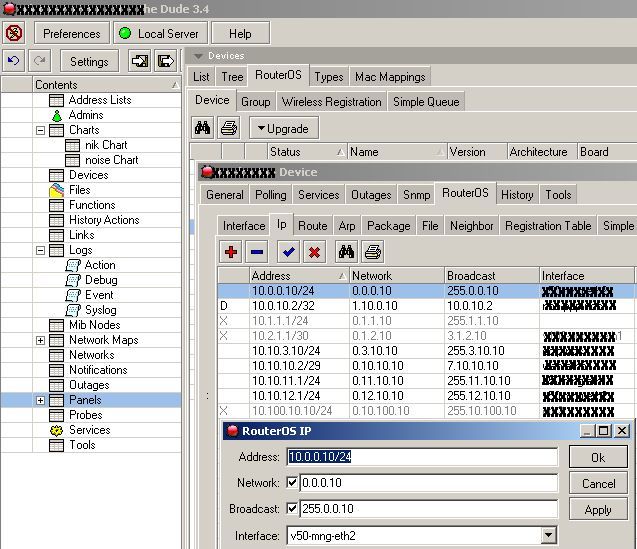Open Files in Contents tree
The height and width of the screenshot is (549, 637).
(x=80, y=190)
